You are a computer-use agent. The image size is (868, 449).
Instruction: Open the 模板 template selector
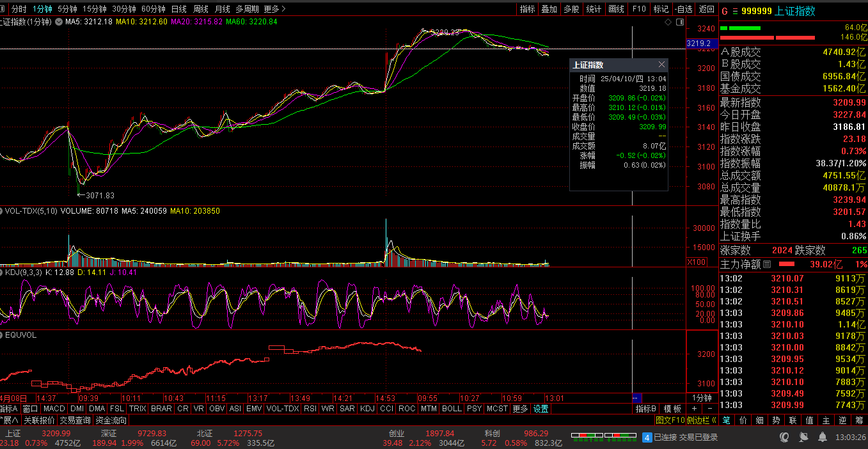672,409
